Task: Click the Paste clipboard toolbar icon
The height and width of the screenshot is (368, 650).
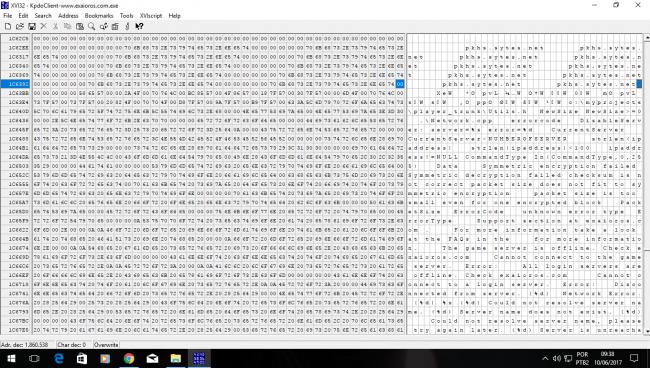Action: (80, 27)
